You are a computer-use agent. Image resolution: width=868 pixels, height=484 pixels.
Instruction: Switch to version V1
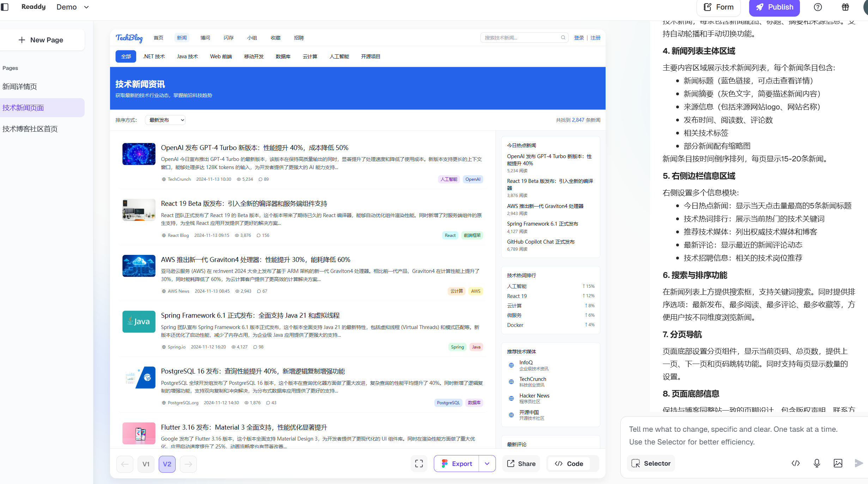tap(146, 464)
